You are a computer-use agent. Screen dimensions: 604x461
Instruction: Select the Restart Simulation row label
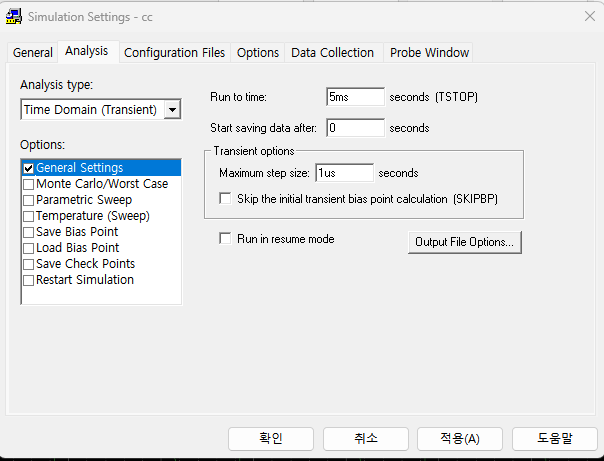click(x=85, y=280)
